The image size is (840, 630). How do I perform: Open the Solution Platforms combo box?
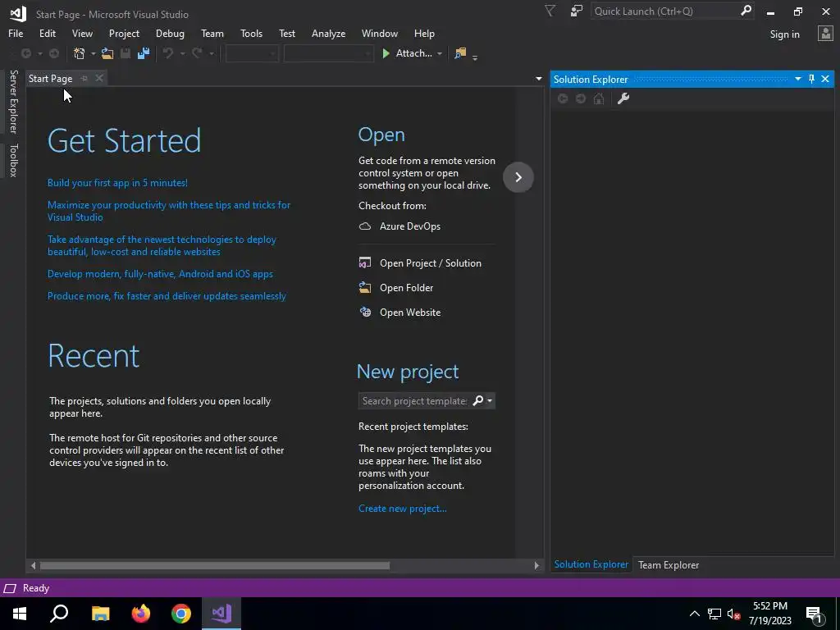click(x=328, y=53)
